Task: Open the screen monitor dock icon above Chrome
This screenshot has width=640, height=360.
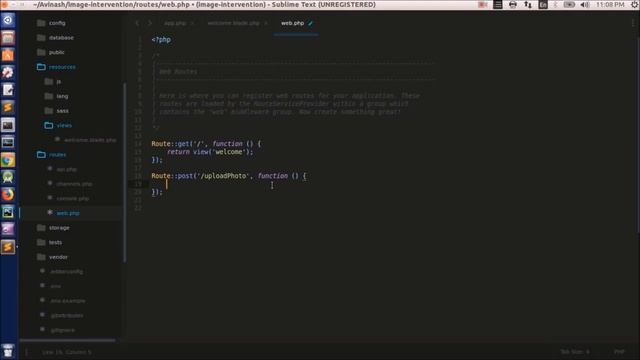Action: point(8,142)
